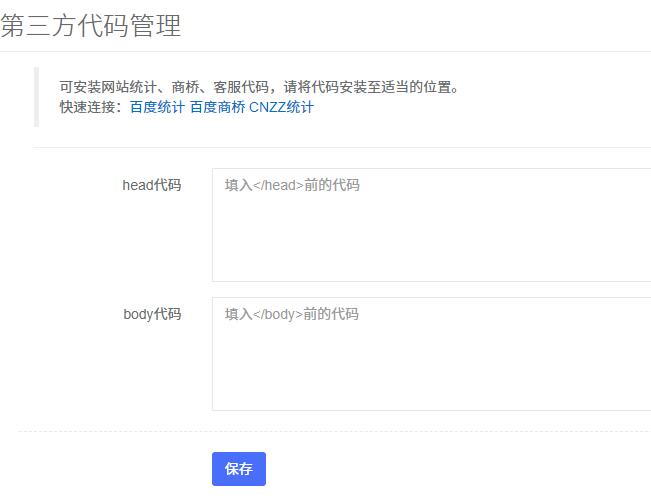Open the 百度统计 quick link
This screenshot has height=500, width=651.
tap(157, 107)
